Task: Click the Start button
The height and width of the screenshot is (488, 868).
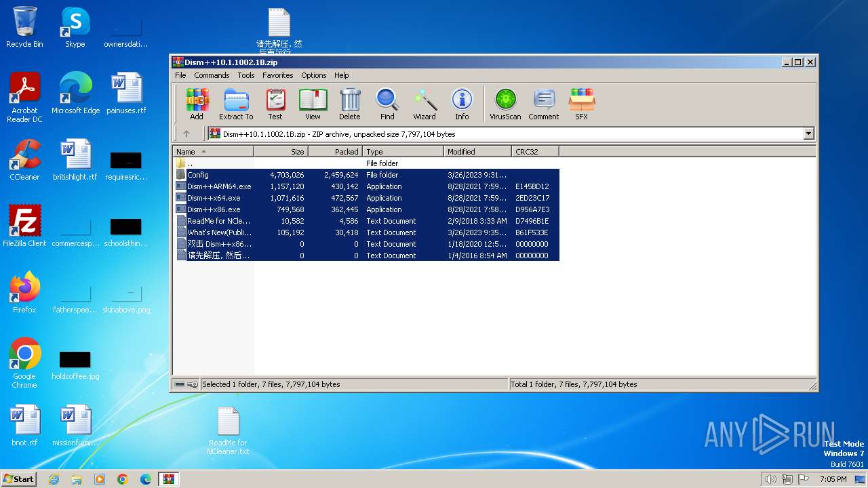Action: click(x=19, y=479)
